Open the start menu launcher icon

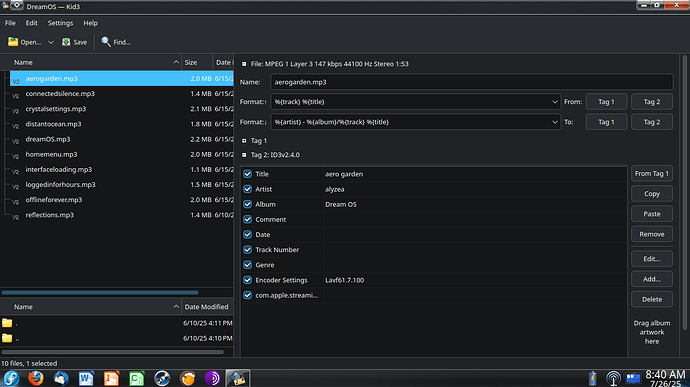point(11,378)
